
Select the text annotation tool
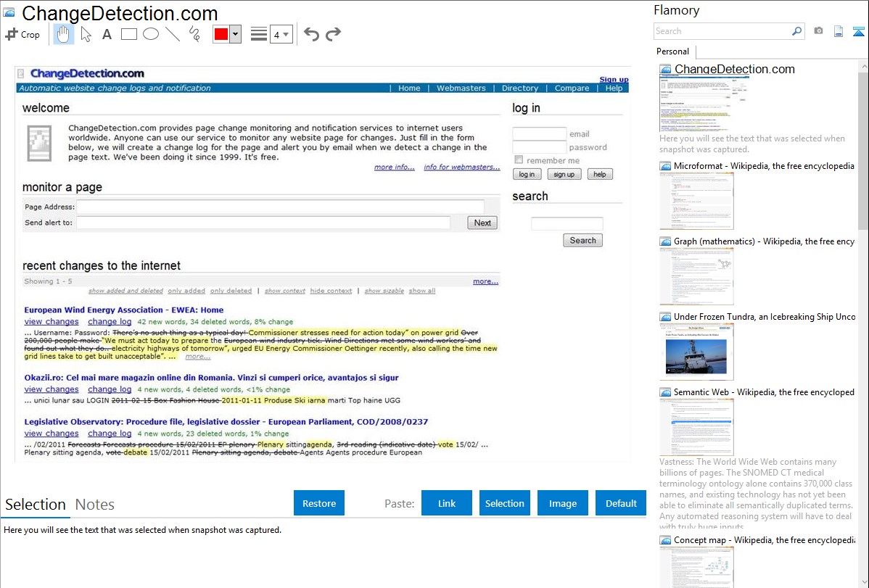coord(107,34)
